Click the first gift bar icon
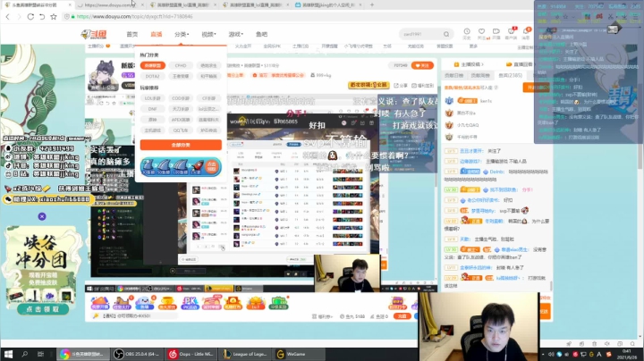Viewport: 644px width, 361px height. click(100, 303)
